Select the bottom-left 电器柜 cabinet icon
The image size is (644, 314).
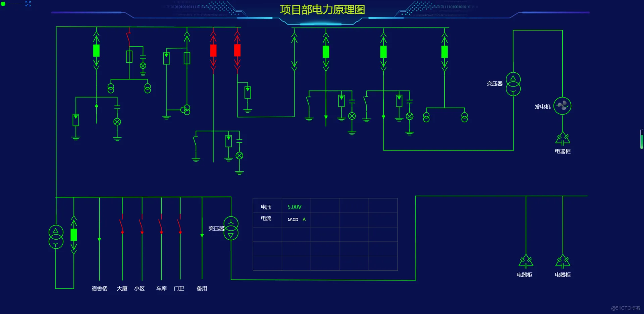coord(526,261)
